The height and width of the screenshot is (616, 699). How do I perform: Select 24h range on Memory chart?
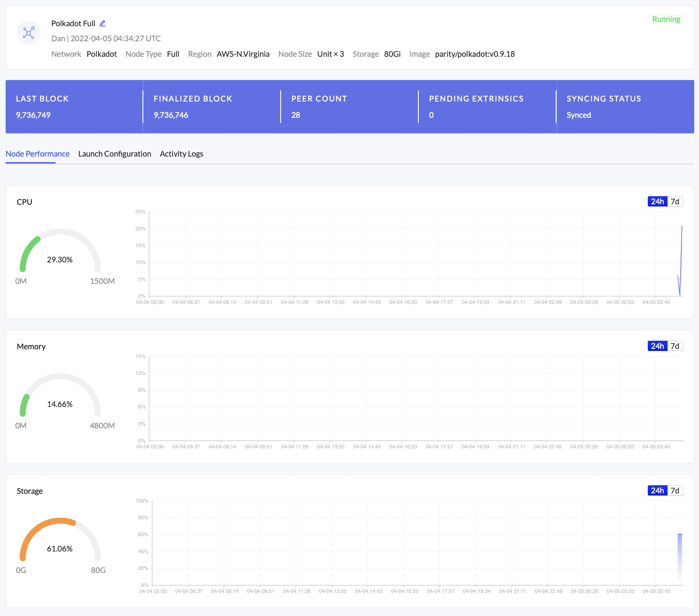657,346
